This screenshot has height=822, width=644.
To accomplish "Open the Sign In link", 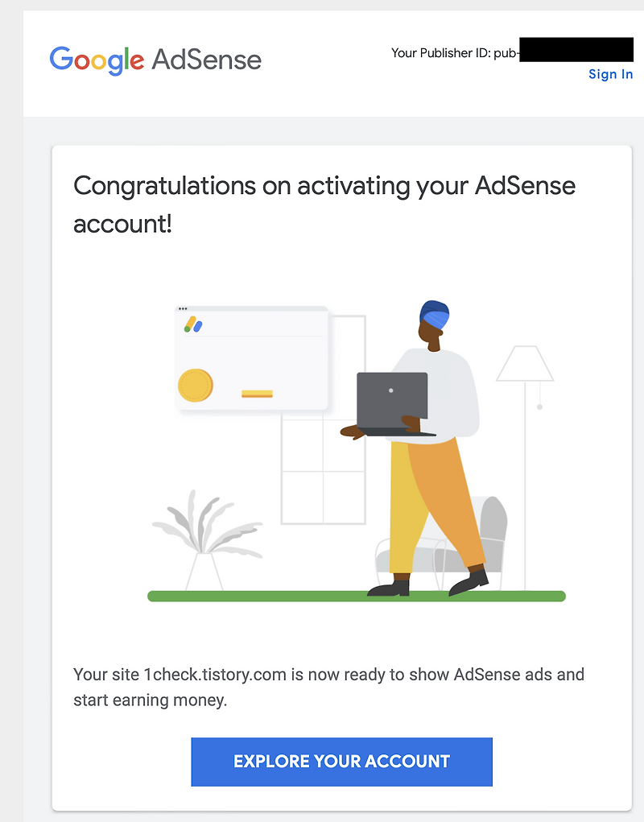I will tap(610, 74).
